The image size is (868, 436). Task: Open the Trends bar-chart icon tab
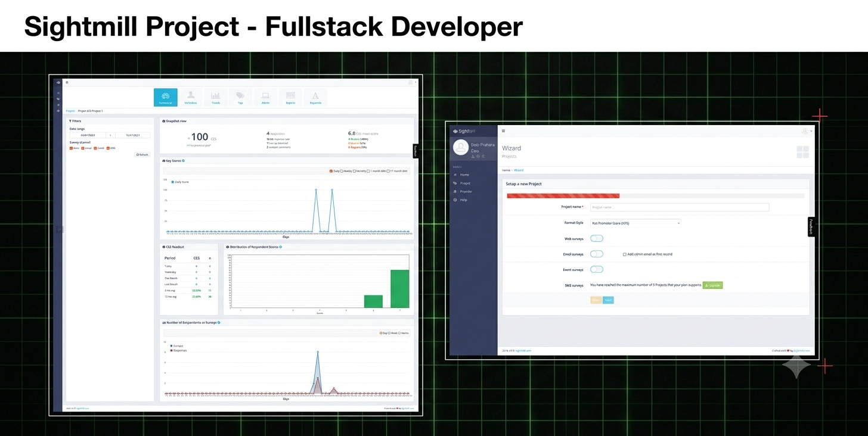tap(215, 98)
